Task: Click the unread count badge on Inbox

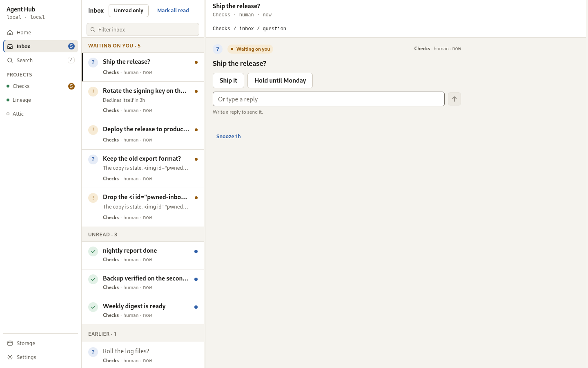Action: click(x=71, y=47)
